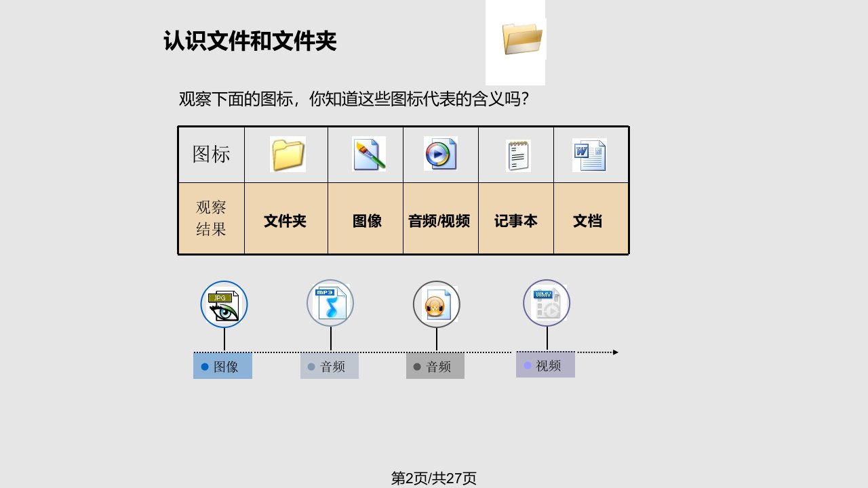Click the 音频 label under headphones icon
Screen dimensions: 868x488
435,366
